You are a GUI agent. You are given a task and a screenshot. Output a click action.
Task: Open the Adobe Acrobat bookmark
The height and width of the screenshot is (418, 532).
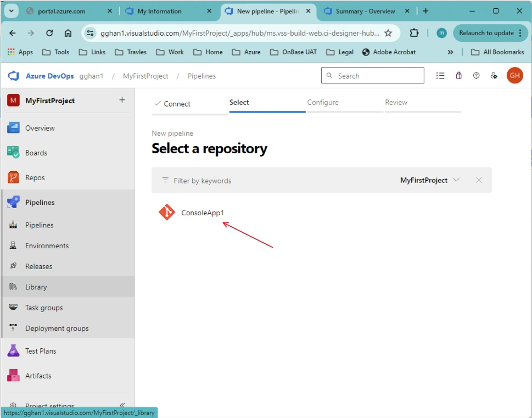pyautogui.click(x=389, y=52)
